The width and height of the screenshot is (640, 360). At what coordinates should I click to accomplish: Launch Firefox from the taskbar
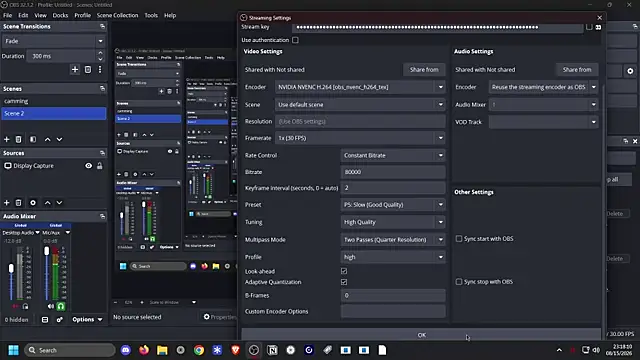point(144,350)
